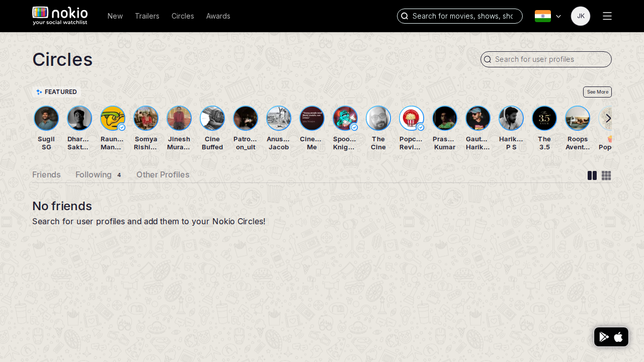This screenshot has height=362, width=644.
Task: Open the Nokio home logo
Action: [x=60, y=16]
